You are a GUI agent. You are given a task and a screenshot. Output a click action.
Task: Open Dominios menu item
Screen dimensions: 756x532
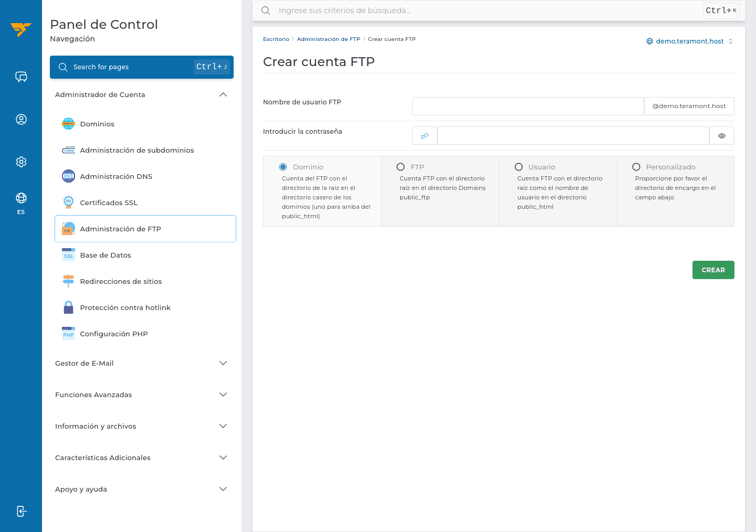pyautogui.click(x=145, y=124)
